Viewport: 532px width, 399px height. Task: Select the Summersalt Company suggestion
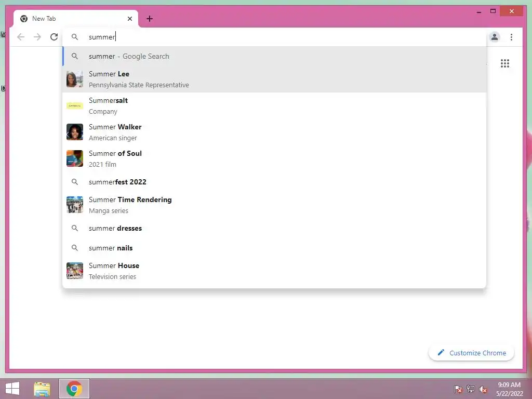tap(274, 105)
